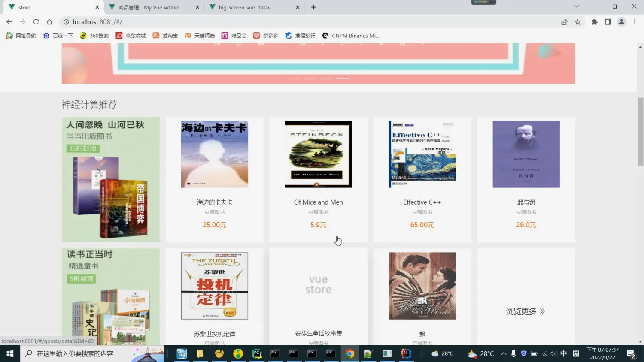Expand the tab search dropdown
The width and height of the screenshot is (644, 362).
pyautogui.click(x=576, y=6)
